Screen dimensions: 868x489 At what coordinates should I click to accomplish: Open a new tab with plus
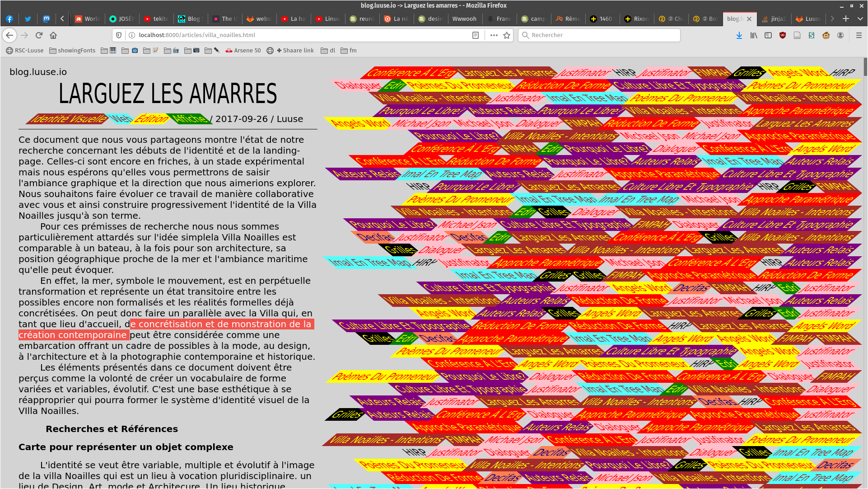click(x=846, y=19)
